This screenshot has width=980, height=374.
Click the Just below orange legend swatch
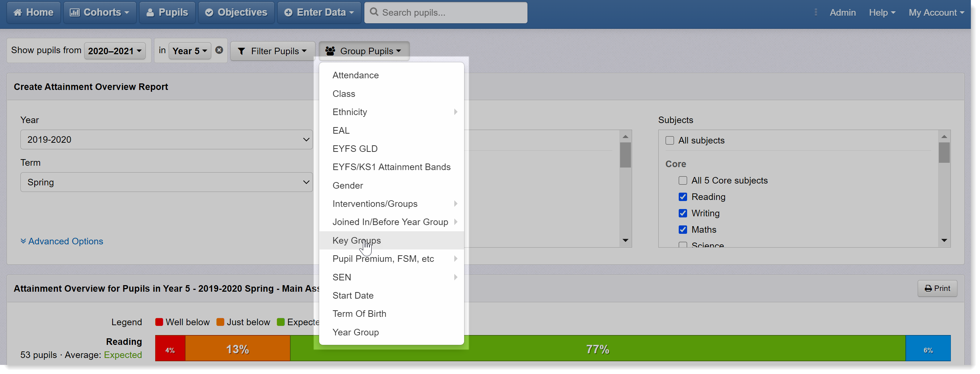220,322
